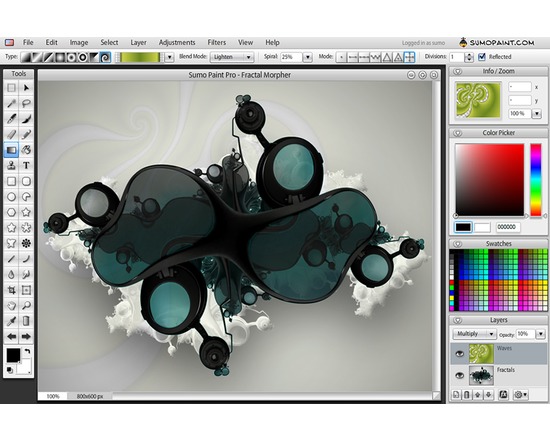Select the Clone Stamp tool
Image resolution: width=550 pixels, height=440 pixels.
click(x=12, y=165)
